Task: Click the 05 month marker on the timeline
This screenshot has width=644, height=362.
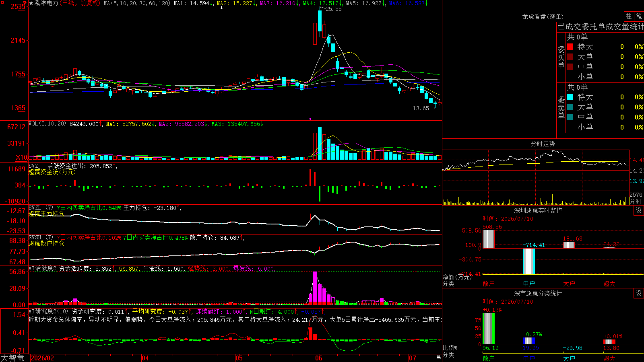Action: click(239, 358)
